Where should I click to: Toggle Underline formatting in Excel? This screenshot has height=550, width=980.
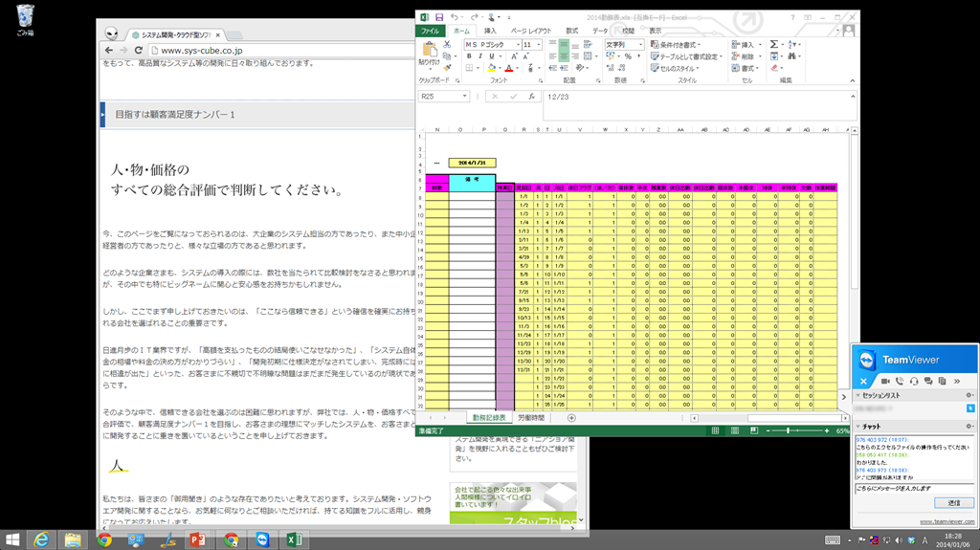click(x=492, y=55)
